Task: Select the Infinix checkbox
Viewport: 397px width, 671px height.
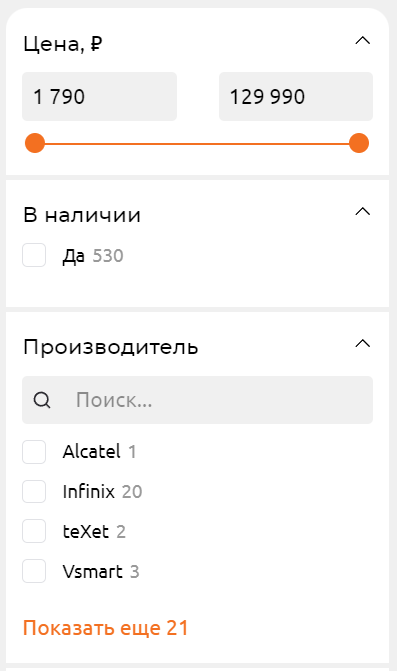Action: (34, 491)
